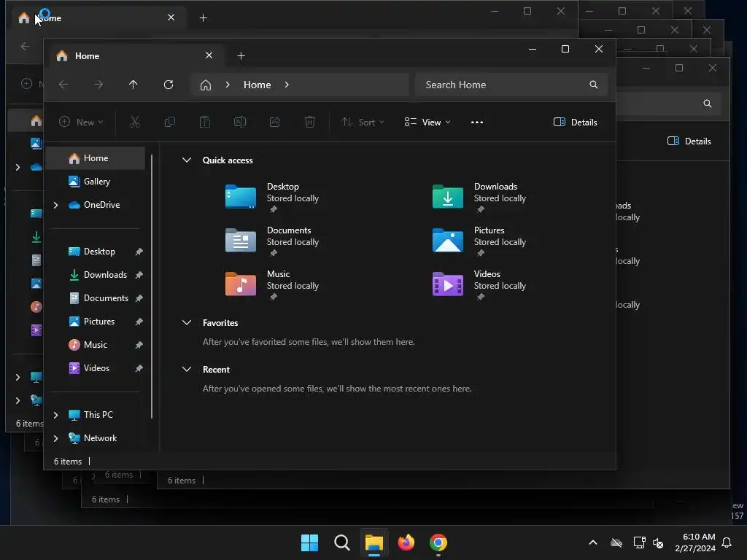Close the Home tab in the rearmost window
Viewport: 747px width, 560px height.
click(x=171, y=17)
